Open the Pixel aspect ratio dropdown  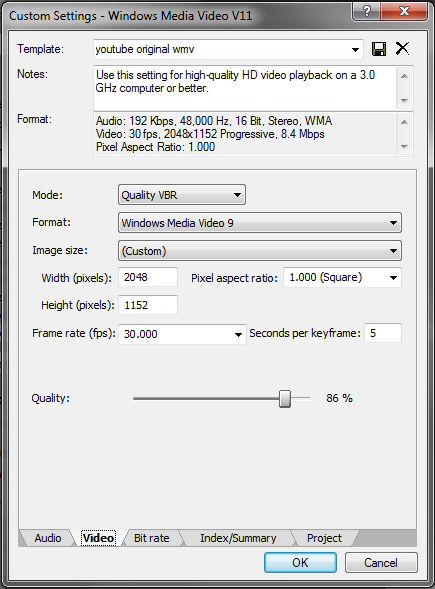[x=342, y=278]
